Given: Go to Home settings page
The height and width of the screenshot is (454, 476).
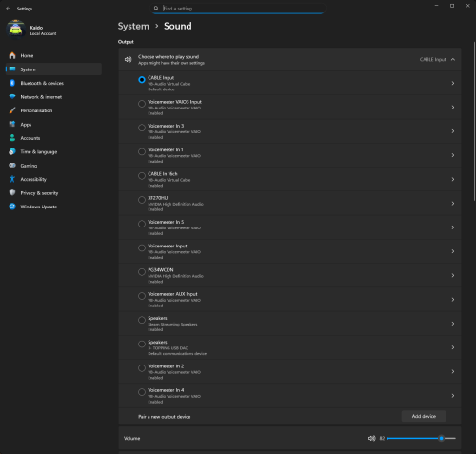Looking at the screenshot, I should [x=53, y=56].
